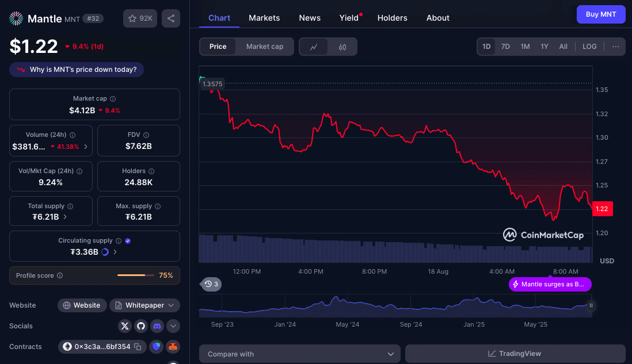Open the Discord social link

[157, 325]
